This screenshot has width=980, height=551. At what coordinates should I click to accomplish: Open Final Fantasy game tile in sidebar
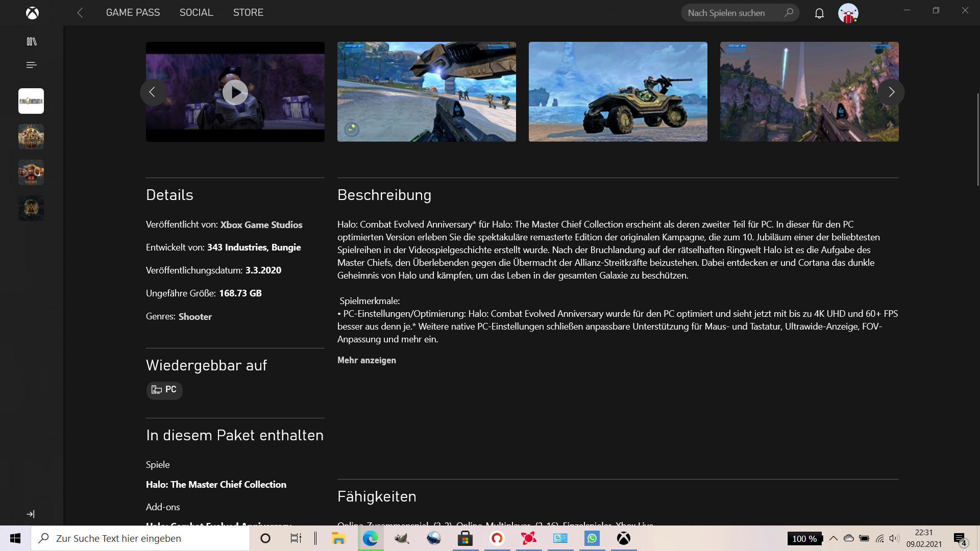pyautogui.click(x=31, y=101)
